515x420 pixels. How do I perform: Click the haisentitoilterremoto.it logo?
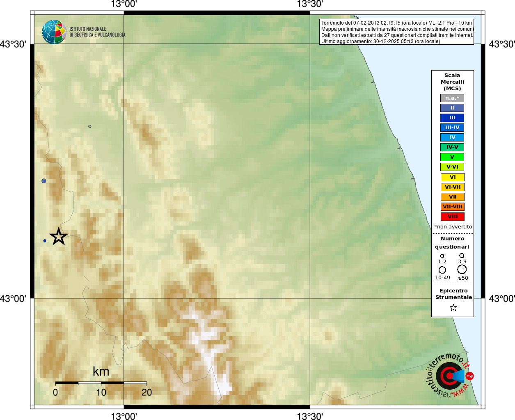coord(451,375)
